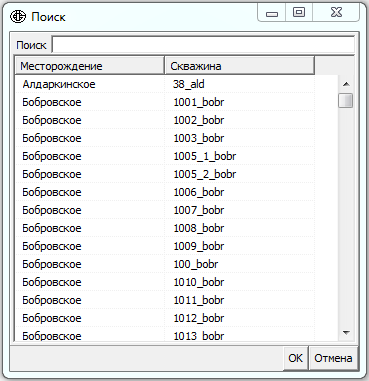This screenshot has width=369, height=381.
Task: Click Бобровское in the 1011_bobr row
Action: pyautogui.click(x=52, y=300)
